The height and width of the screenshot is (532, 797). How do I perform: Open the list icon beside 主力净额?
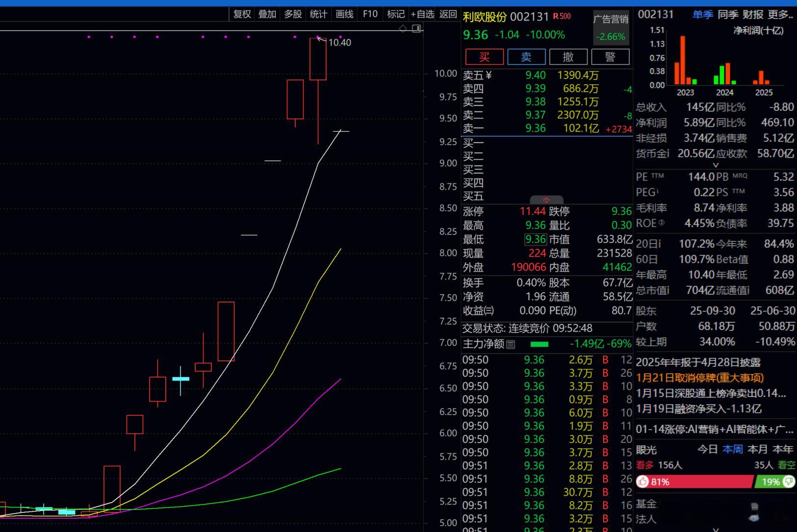tap(511, 344)
